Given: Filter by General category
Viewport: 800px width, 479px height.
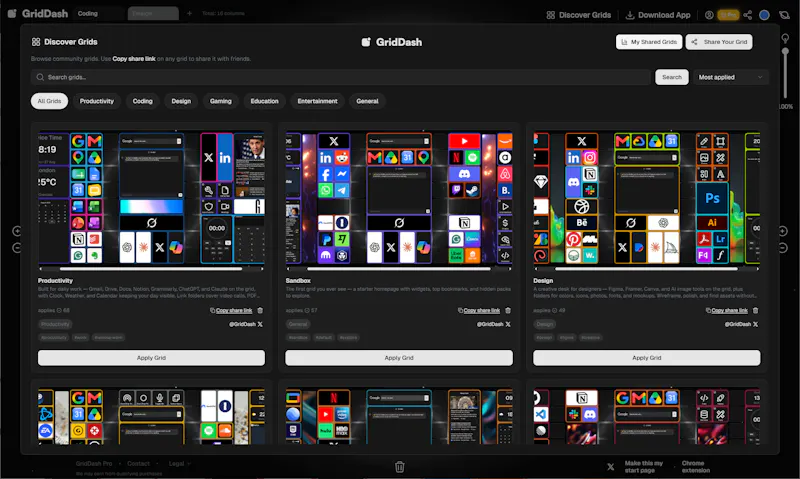Looking at the screenshot, I should point(367,101).
